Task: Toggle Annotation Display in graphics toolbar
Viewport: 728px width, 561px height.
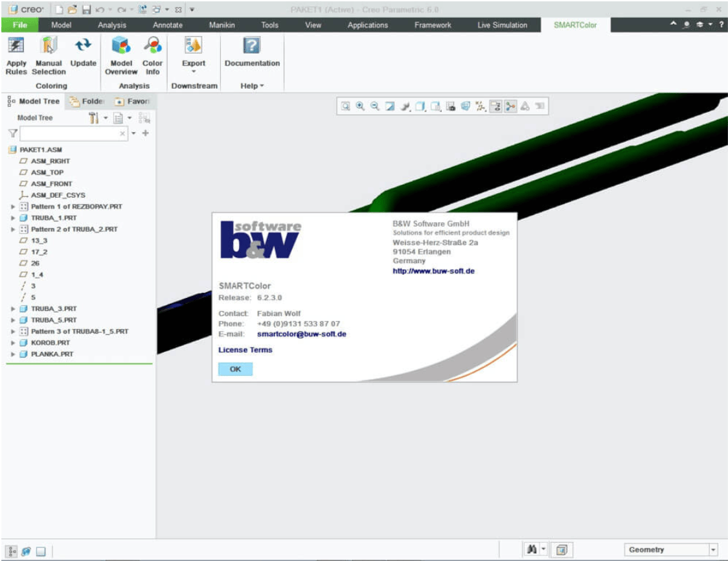Action: click(496, 106)
